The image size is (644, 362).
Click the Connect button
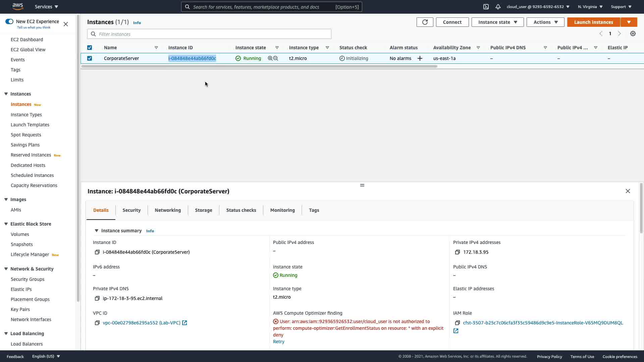coord(452,22)
